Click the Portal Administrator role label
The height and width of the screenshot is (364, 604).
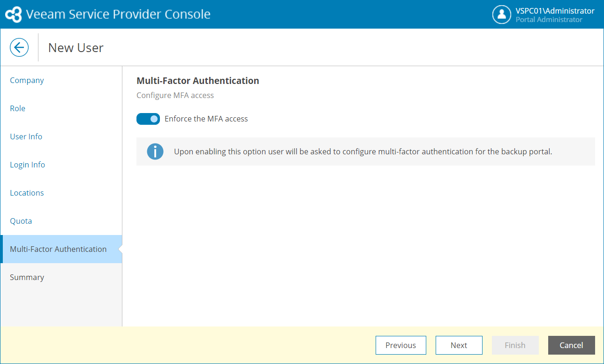[x=549, y=20]
